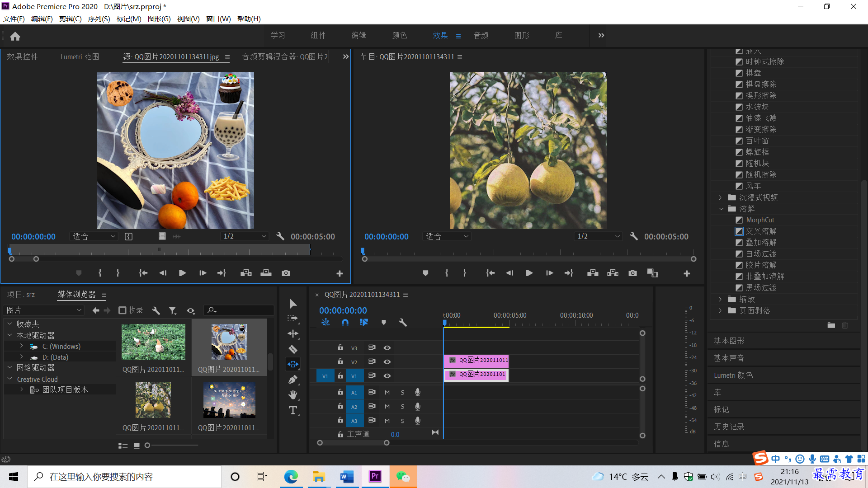The height and width of the screenshot is (488, 868).
Task: Play the Source monitor clip
Action: pos(182,273)
